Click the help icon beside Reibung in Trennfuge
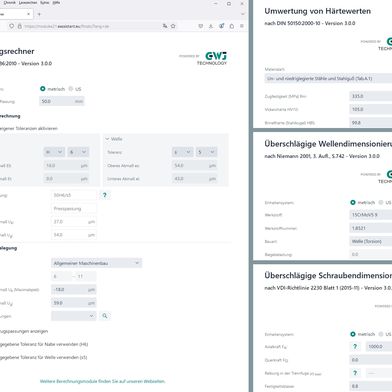392x392 pixels. (x=355, y=373)
